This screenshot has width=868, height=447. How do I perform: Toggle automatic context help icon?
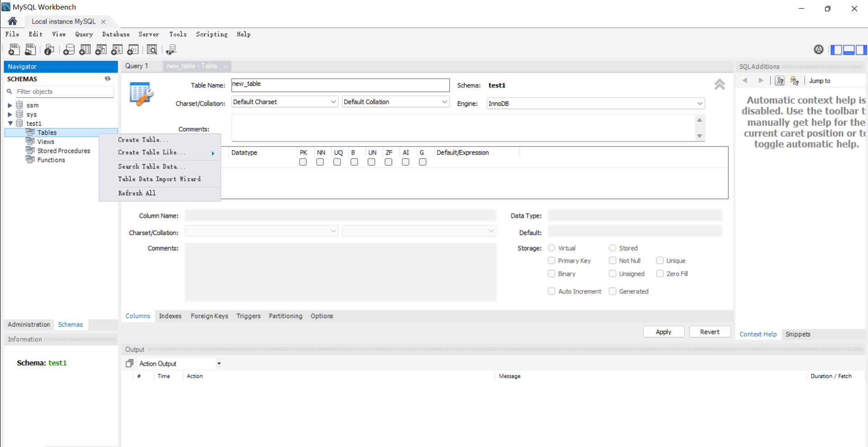(795, 80)
